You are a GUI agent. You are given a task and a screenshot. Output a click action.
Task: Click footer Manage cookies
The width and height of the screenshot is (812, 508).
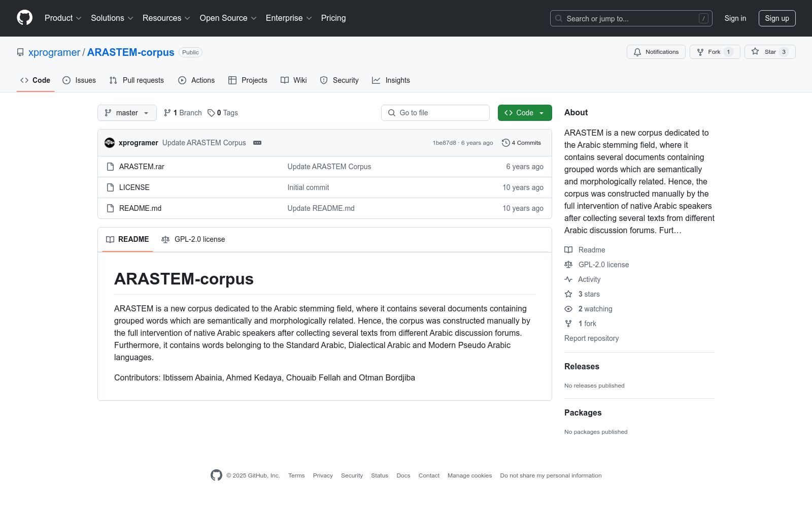coord(470,475)
